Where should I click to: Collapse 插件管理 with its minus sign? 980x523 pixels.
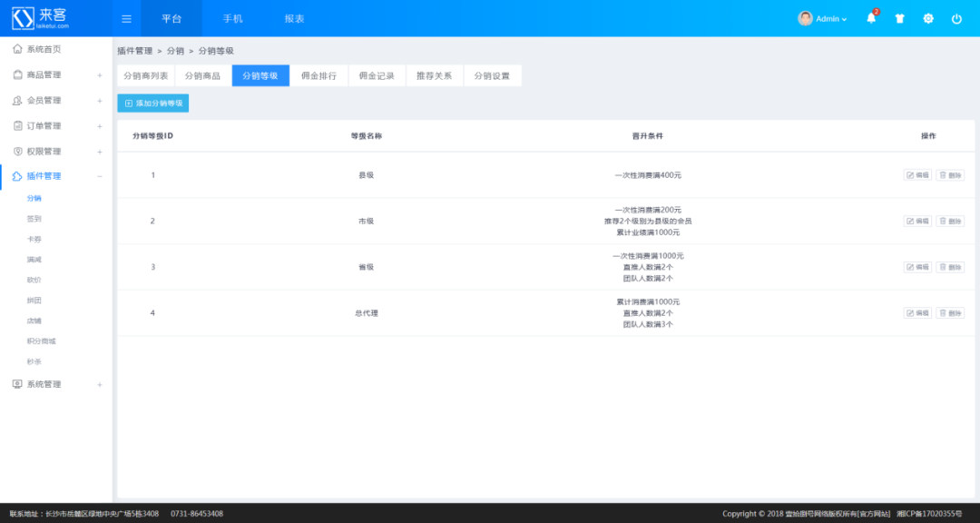click(100, 176)
